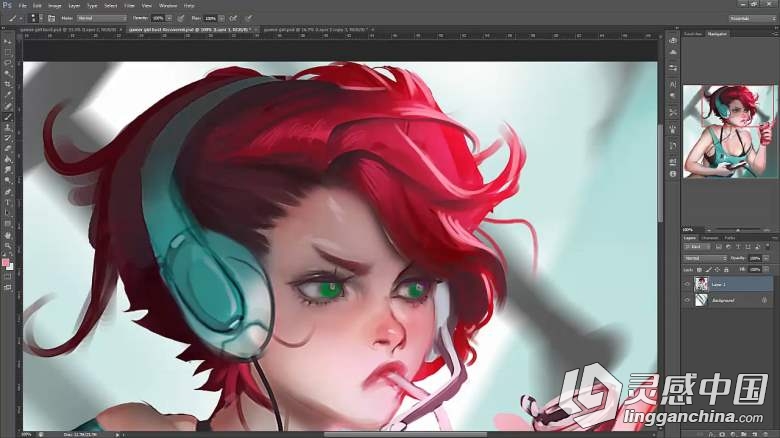Expand the brush Opacity slider arrow
Viewport: 780px width, 438px height.
tap(169, 18)
